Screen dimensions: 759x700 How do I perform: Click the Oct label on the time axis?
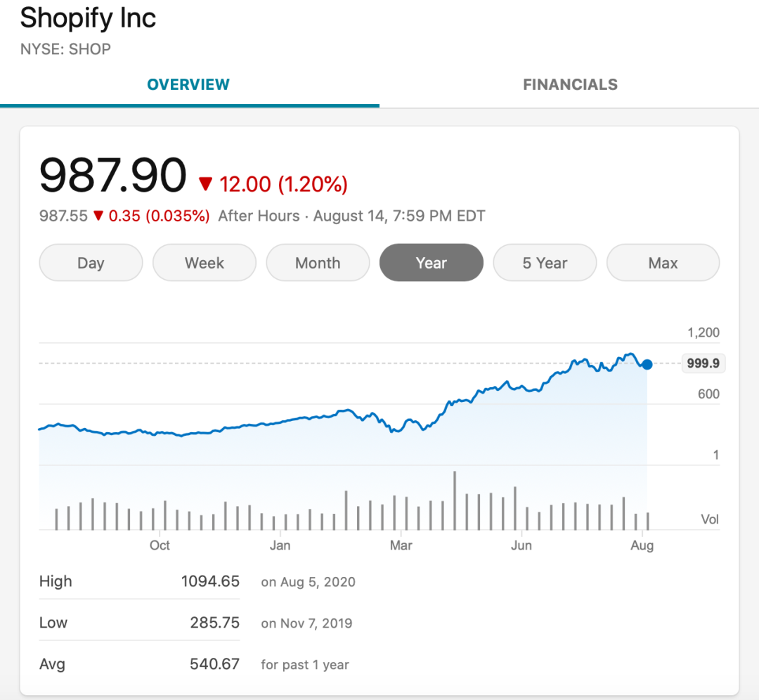coord(160,545)
